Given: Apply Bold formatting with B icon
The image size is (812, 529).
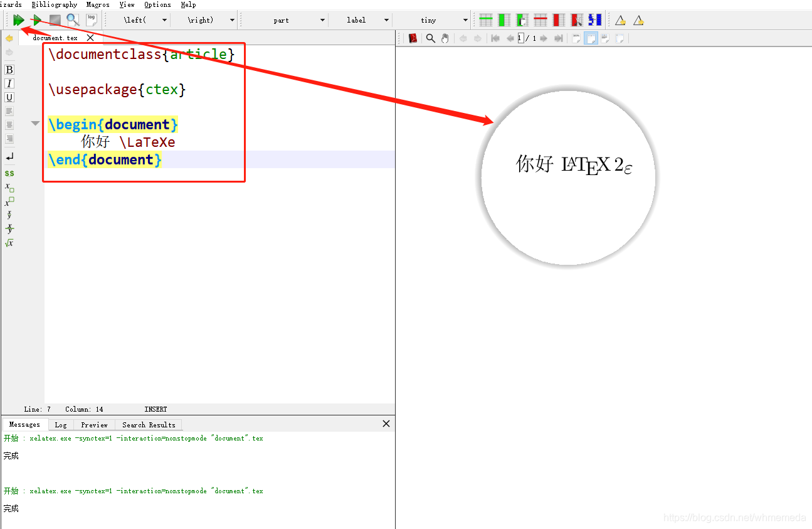Looking at the screenshot, I should tap(9, 70).
